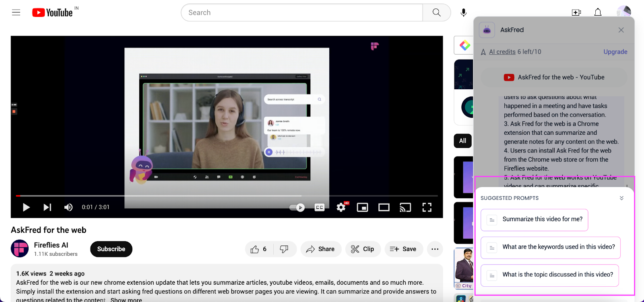The height and width of the screenshot is (302, 644).
Task: Open the Create video icon
Action: [x=576, y=12]
